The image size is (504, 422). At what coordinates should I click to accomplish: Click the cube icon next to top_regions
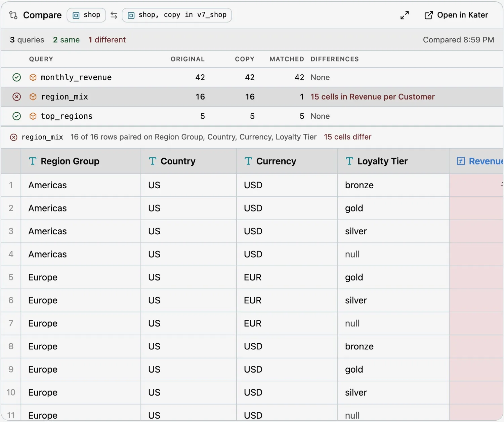[x=33, y=116]
